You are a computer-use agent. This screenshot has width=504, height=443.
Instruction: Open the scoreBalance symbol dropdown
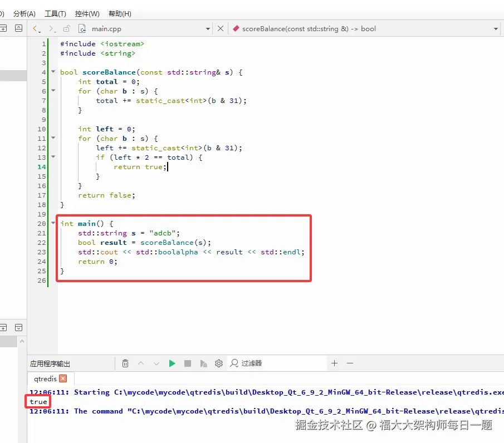point(496,29)
